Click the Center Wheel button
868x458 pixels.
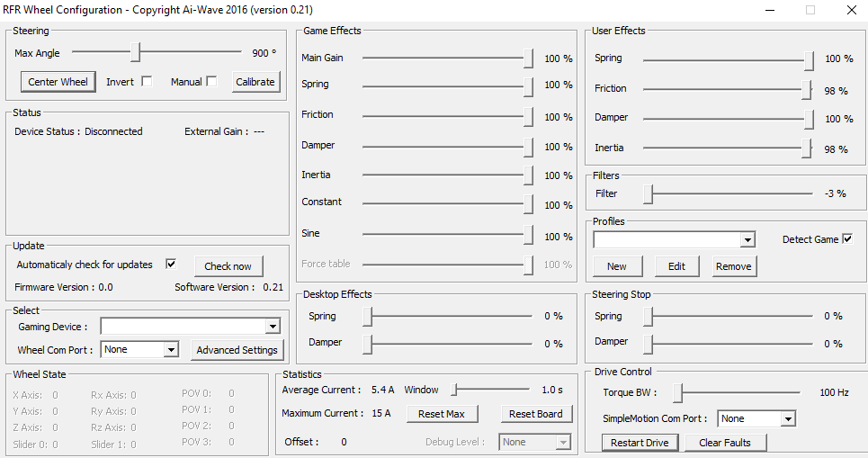(58, 82)
